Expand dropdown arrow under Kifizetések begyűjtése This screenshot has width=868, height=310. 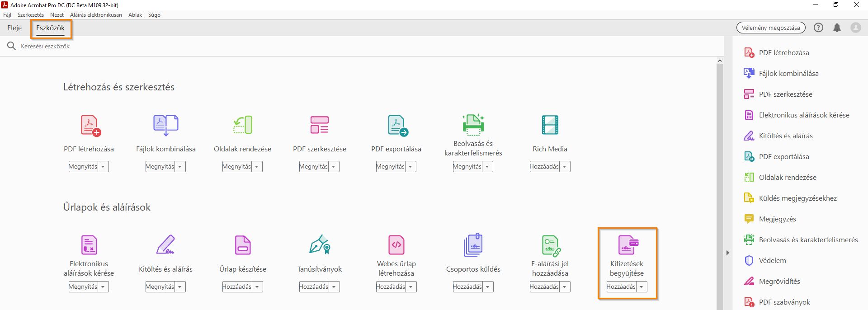click(642, 287)
